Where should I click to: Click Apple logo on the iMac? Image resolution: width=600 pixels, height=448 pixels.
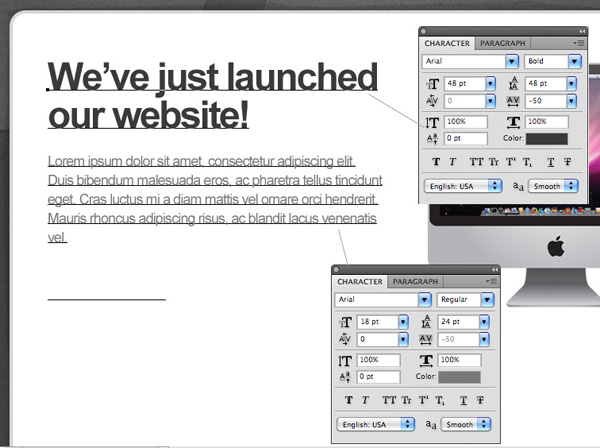click(x=556, y=246)
